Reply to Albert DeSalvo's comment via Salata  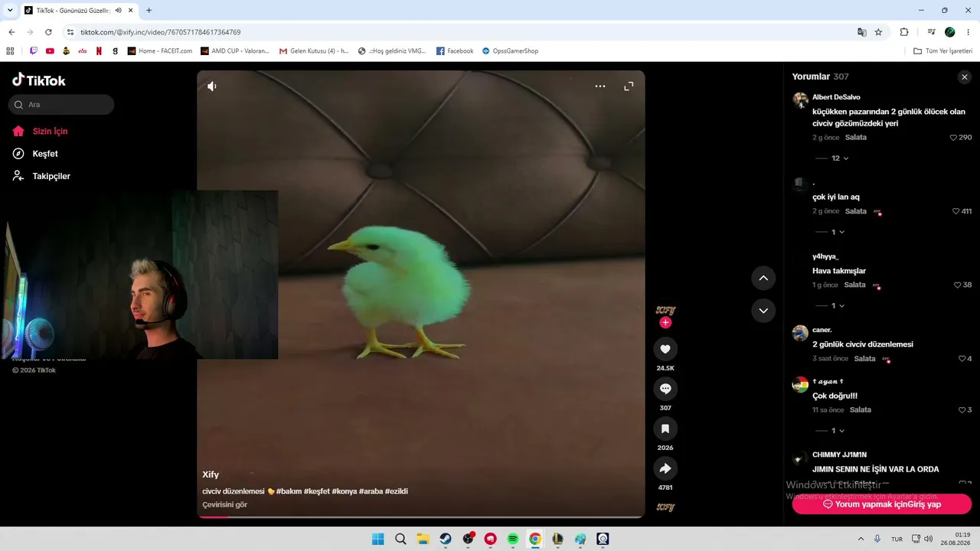(x=856, y=138)
